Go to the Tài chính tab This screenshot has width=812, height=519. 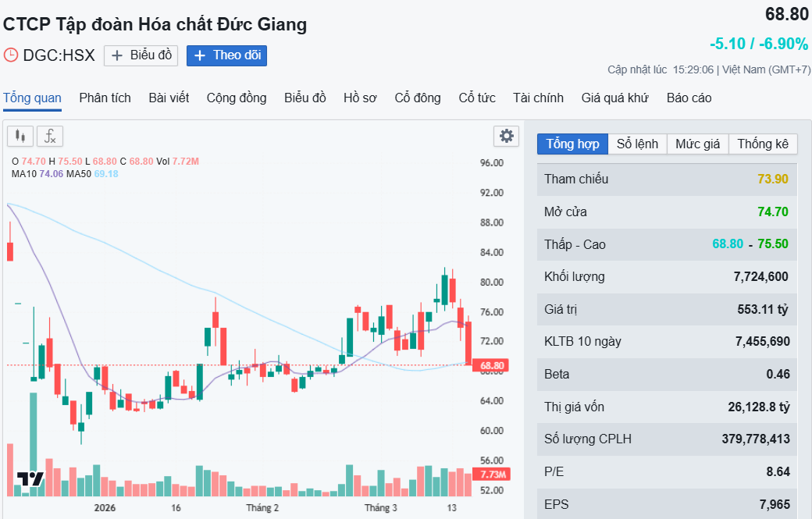tap(538, 98)
